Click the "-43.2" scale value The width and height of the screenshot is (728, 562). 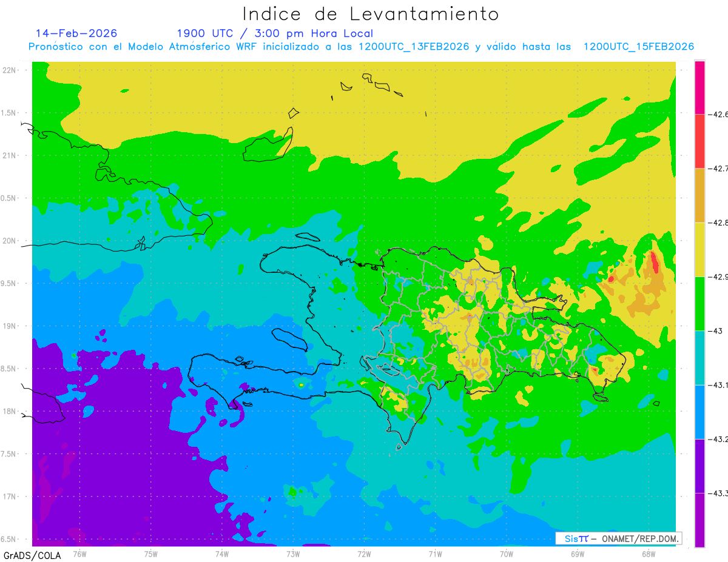[x=718, y=439]
